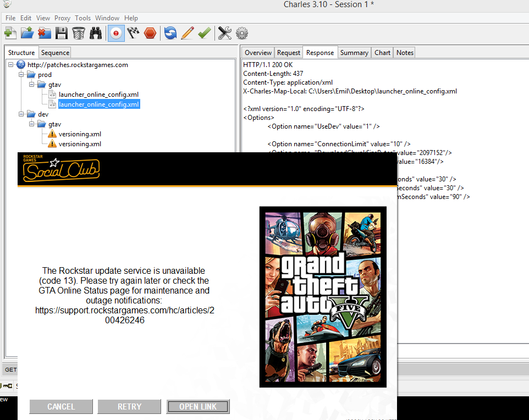Switch to the Notes tab
The height and width of the screenshot is (420, 529).
405,53
